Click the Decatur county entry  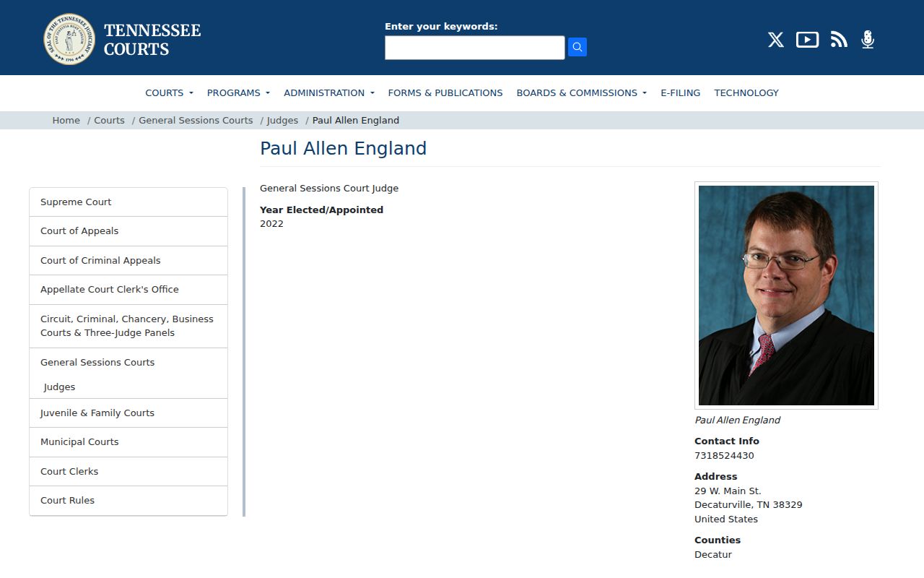(x=713, y=555)
